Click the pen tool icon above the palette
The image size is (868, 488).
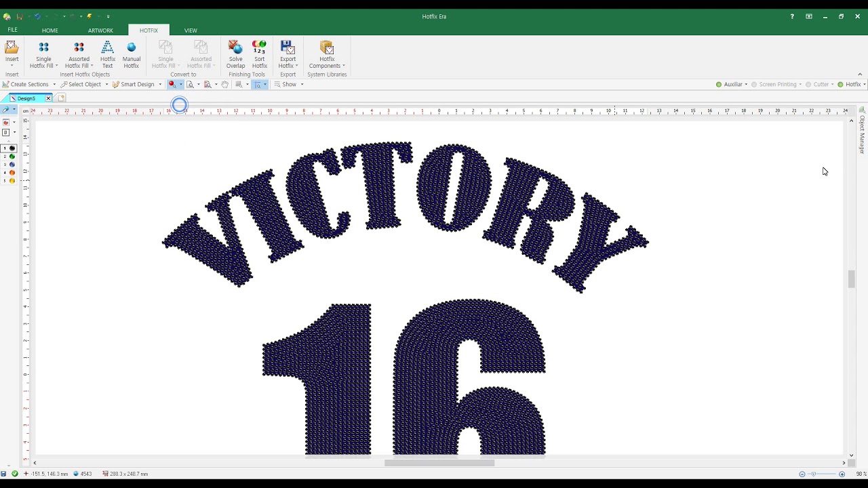(6, 110)
